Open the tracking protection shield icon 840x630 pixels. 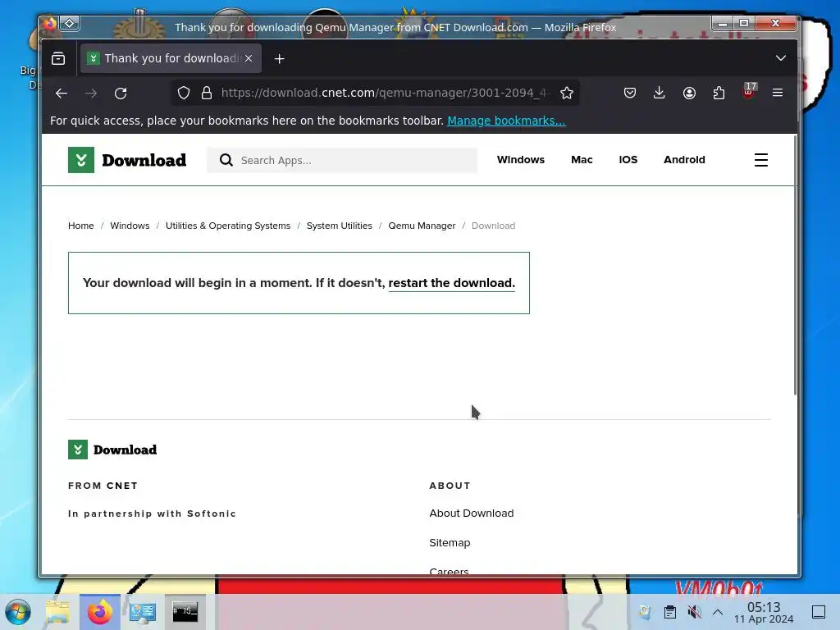coord(184,94)
